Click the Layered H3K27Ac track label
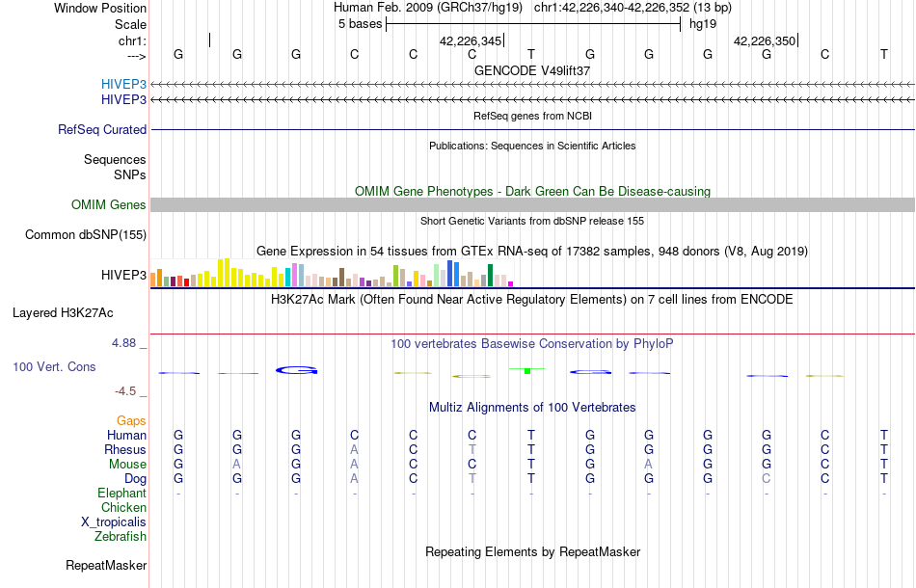This screenshot has width=916, height=588. [63, 313]
